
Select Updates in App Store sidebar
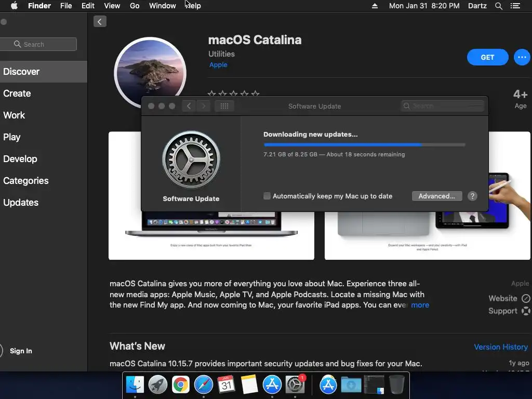pyautogui.click(x=44, y=203)
